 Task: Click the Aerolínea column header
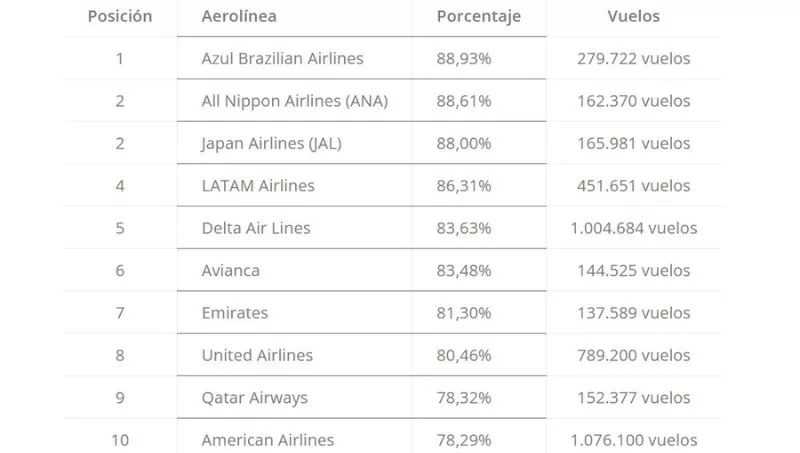pos(239,17)
